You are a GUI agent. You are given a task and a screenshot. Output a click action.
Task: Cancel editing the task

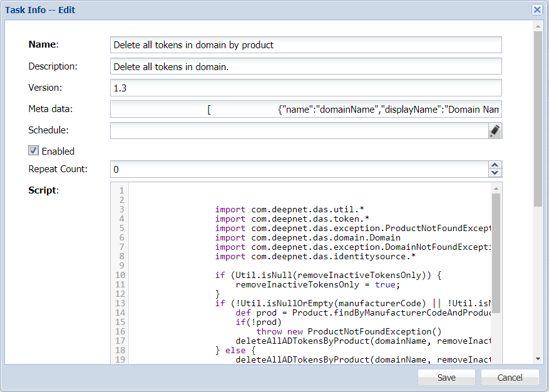click(x=510, y=378)
